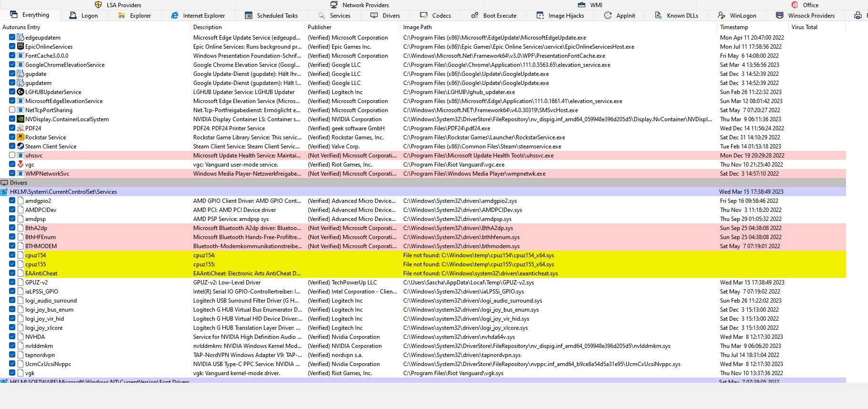Click the GPUZ-v2 driver file icon
This screenshot has height=409, width=868.
coord(21,282)
